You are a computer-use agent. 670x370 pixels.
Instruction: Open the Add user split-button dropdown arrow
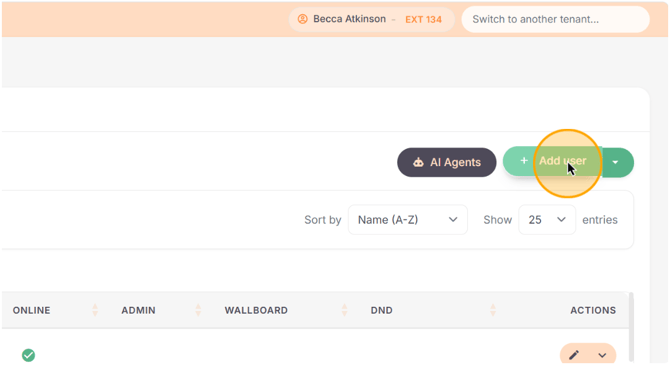click(x=617, y=162)
